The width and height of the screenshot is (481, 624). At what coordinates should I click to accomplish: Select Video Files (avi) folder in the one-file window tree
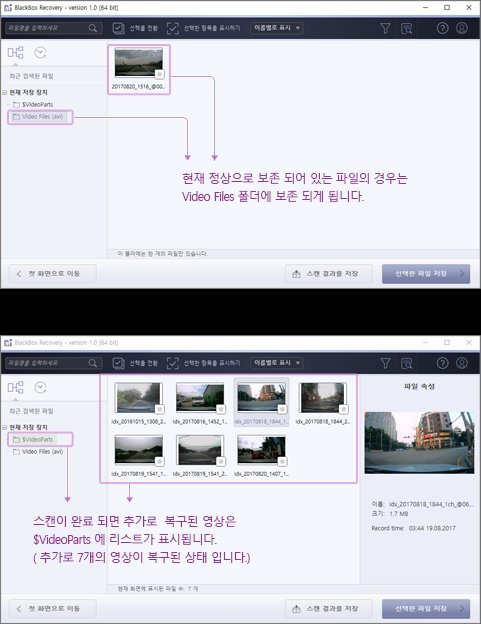38,117
